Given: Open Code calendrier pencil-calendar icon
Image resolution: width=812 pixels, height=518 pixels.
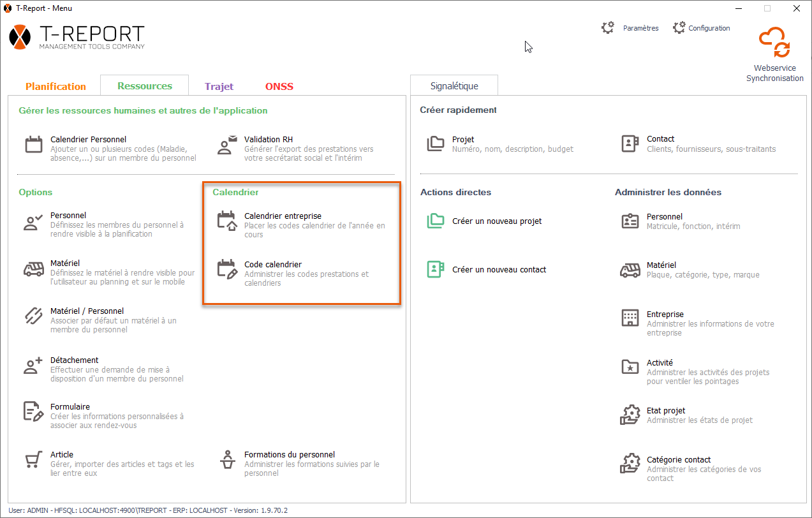Looking at the screenshot, I should click(x=227, y=269).
